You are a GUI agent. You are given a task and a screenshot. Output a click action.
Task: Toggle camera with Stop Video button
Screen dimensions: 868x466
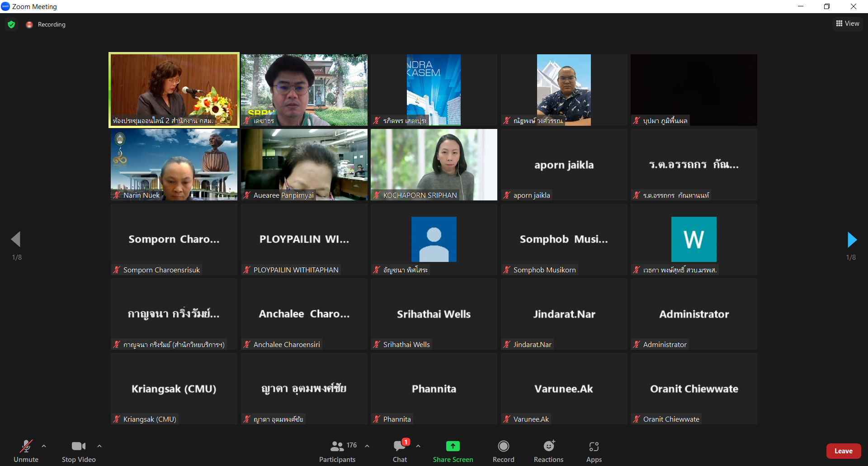79,451
